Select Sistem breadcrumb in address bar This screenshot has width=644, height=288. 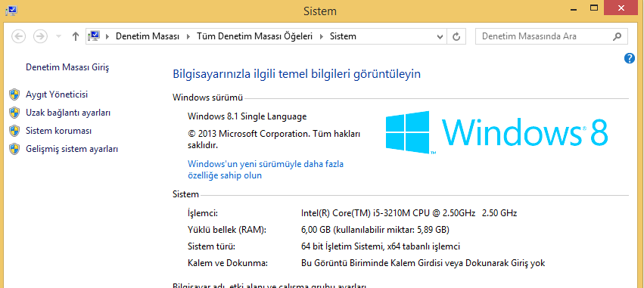pyautogui.click(x=343, y=36)
